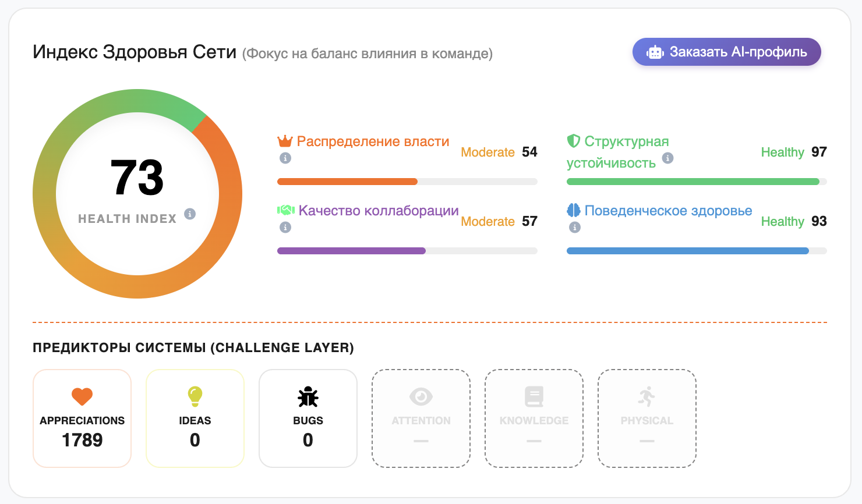Image resolution: width=862 pixels, height=504 pixels.
Task: Click the Healthy status next to 93
Action: (x=783, y=222)
